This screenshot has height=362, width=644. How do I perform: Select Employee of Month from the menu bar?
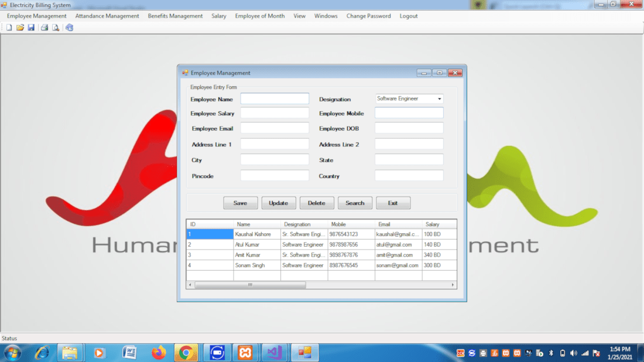(259, 16)
